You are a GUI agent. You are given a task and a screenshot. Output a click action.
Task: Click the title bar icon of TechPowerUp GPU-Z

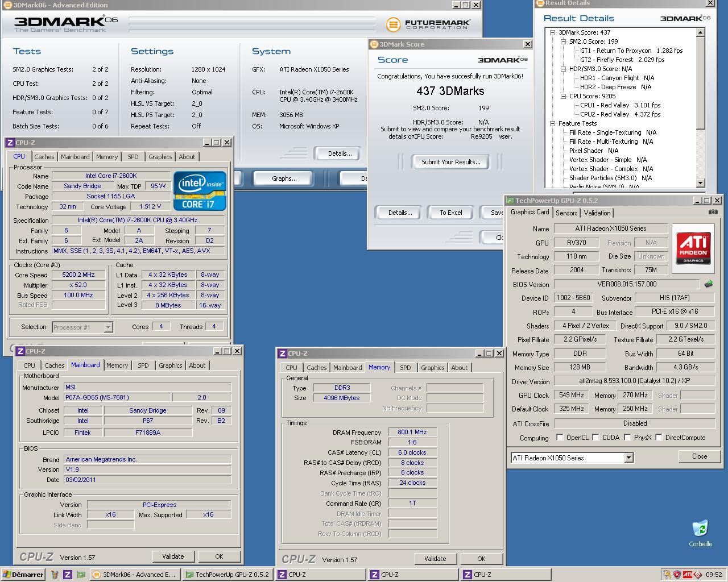click(510, 201)
